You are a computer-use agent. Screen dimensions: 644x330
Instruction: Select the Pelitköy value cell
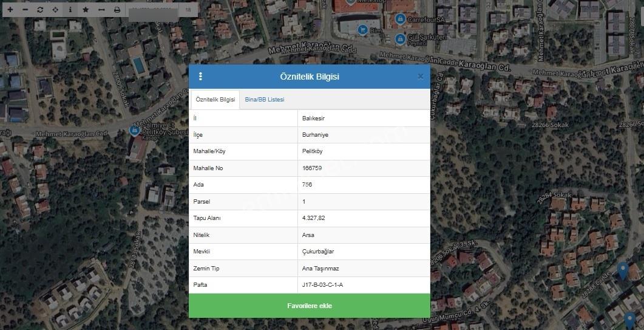tap(364, 151)
